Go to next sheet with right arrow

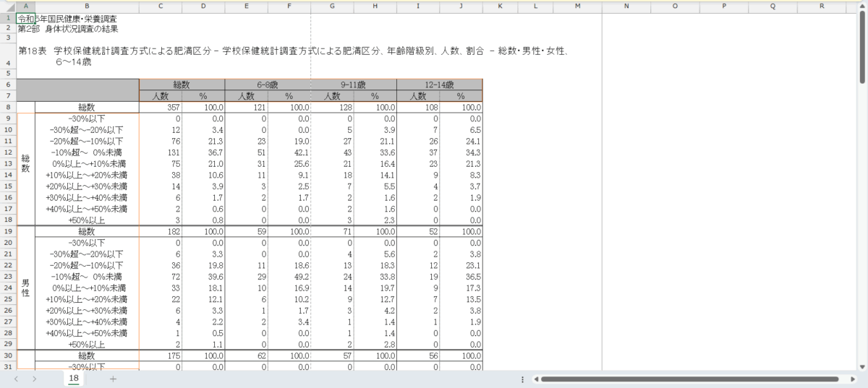click(x=35, y=379)
